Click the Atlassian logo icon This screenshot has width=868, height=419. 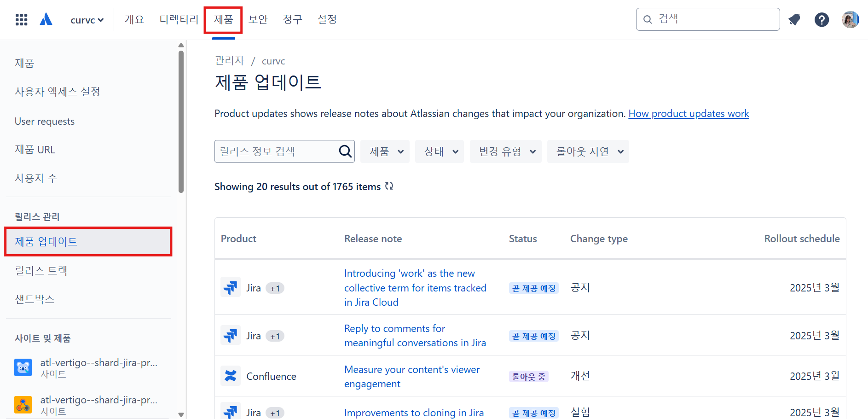pyautogui.click(x=46, y=19)
